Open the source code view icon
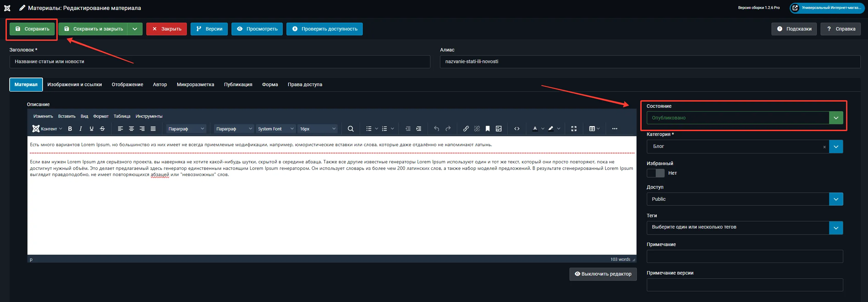This screenshot has width=868, height=302. (517, 129)
